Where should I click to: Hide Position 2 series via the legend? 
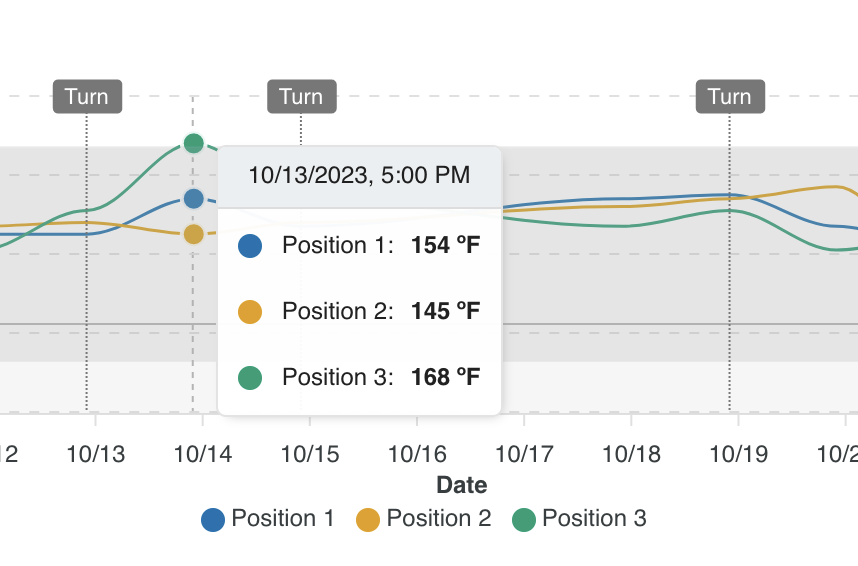(x=424, y=518)
